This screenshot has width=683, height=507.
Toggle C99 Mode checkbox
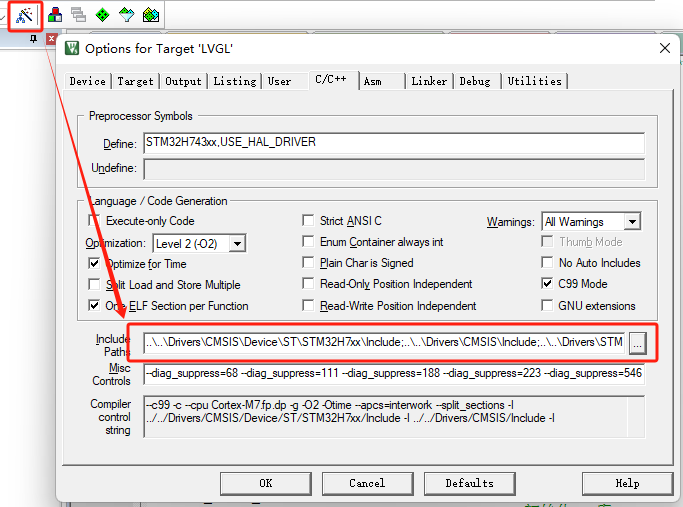coord(547,284)
